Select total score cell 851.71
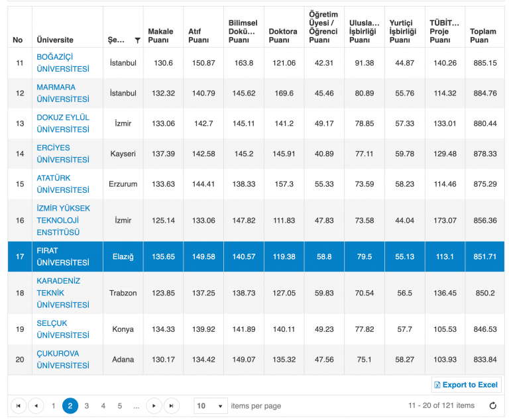This screenshot has width=509, height=420. 485,256
